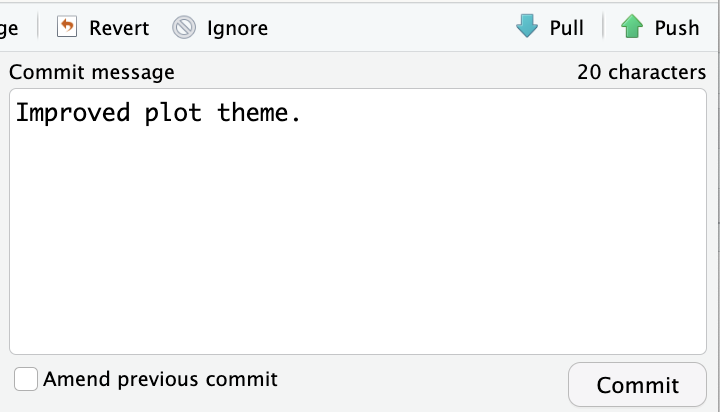Screen dimensions: 720x412
Task: Select the Pull text label
Action: tap(566, 27)
